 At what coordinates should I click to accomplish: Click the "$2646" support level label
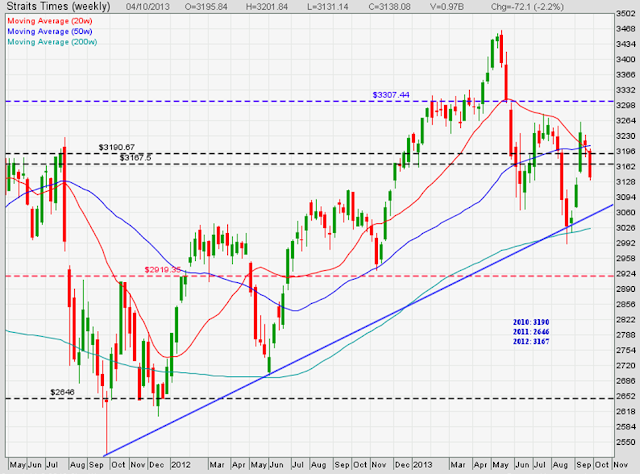[62, 392]
